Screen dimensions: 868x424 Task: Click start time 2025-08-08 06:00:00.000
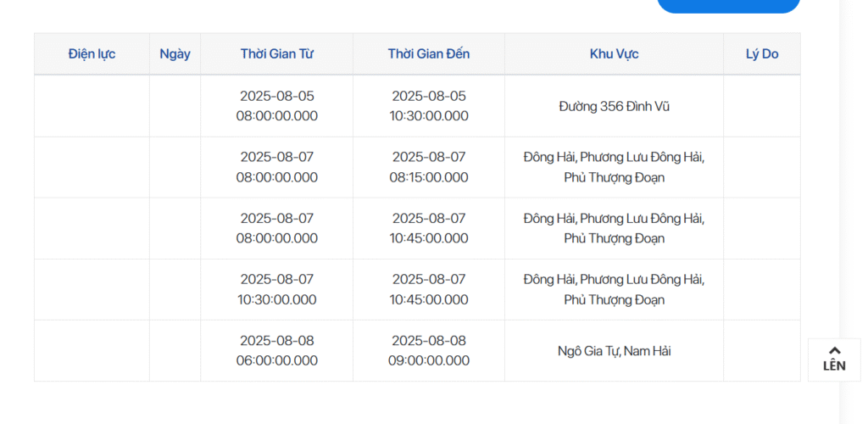277,351
